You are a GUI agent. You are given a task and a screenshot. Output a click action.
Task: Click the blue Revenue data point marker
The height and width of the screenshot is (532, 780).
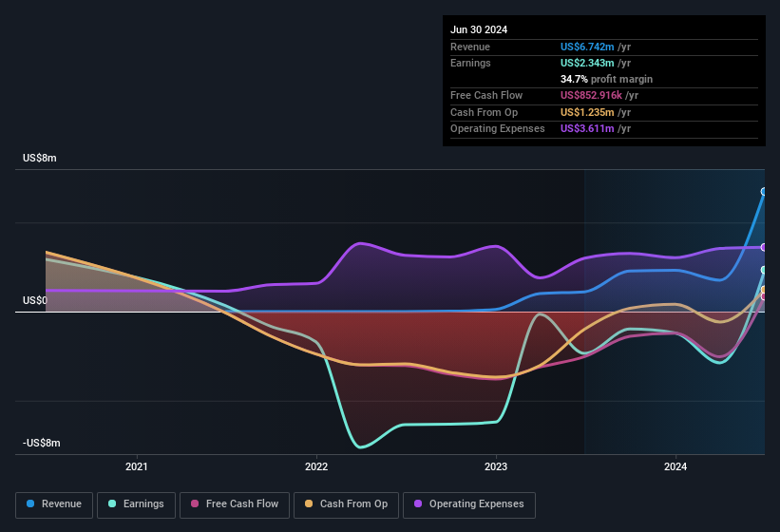point(764,191)
